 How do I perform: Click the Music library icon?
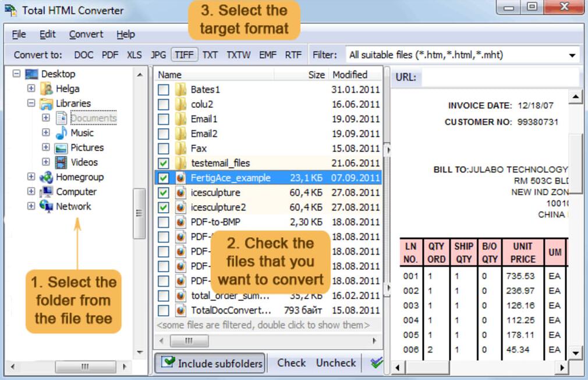(61, 133)
